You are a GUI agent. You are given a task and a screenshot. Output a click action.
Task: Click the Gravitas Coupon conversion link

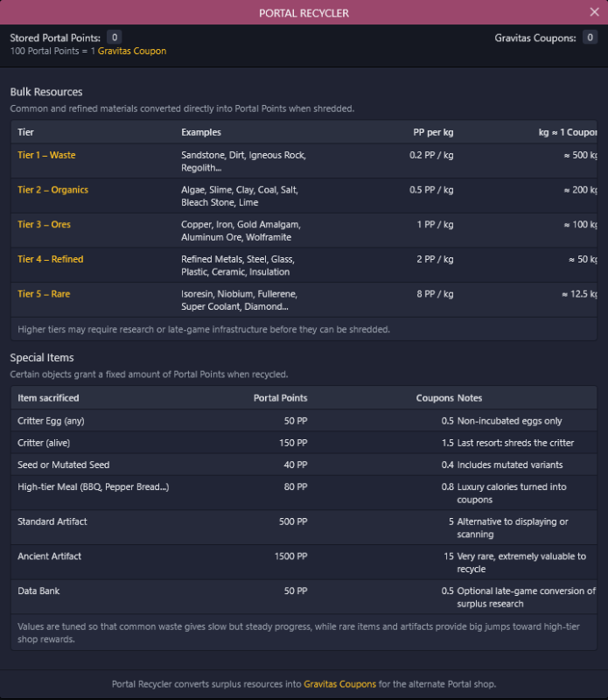pyautogui.click(x=131, y=51)
